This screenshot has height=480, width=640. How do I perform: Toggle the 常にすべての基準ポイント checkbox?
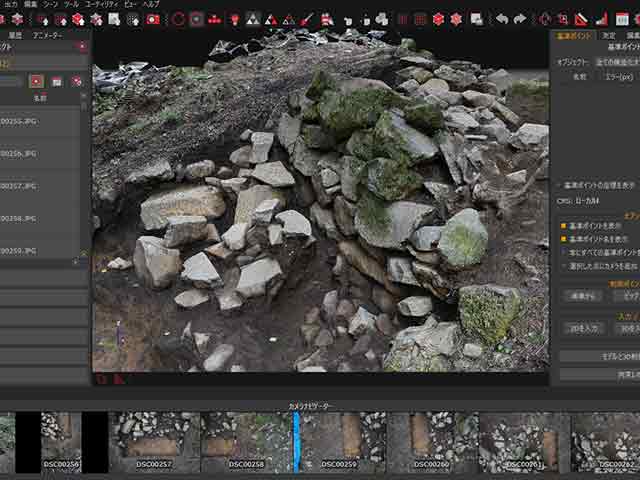coord(563,253)
